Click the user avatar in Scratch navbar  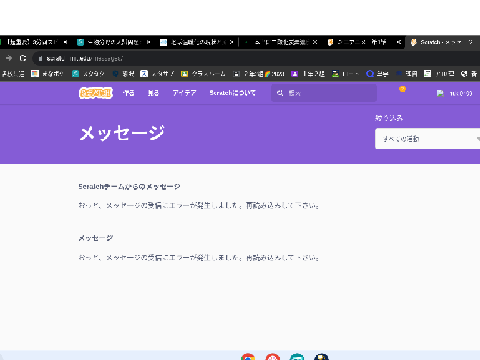(x=440, y=93)
